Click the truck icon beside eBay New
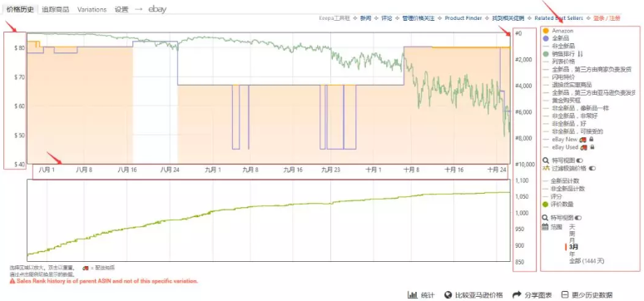The image size is (644, 301). tap(582, 140)
